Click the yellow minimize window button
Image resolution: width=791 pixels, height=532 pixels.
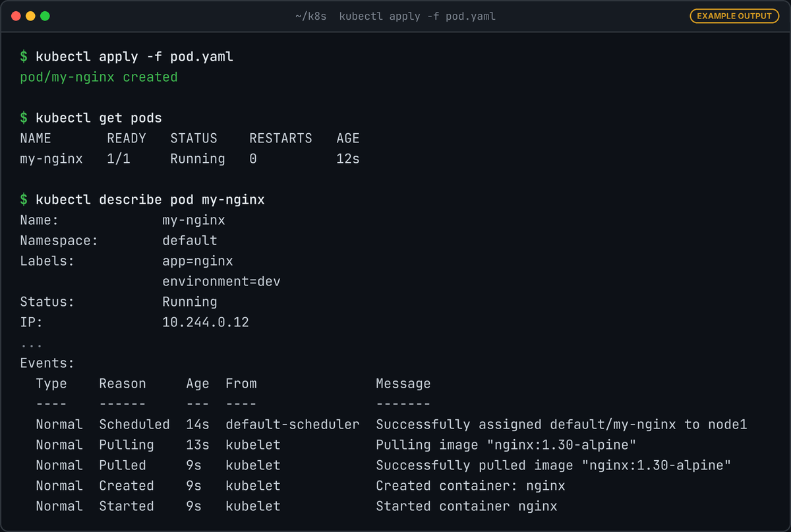30,16
